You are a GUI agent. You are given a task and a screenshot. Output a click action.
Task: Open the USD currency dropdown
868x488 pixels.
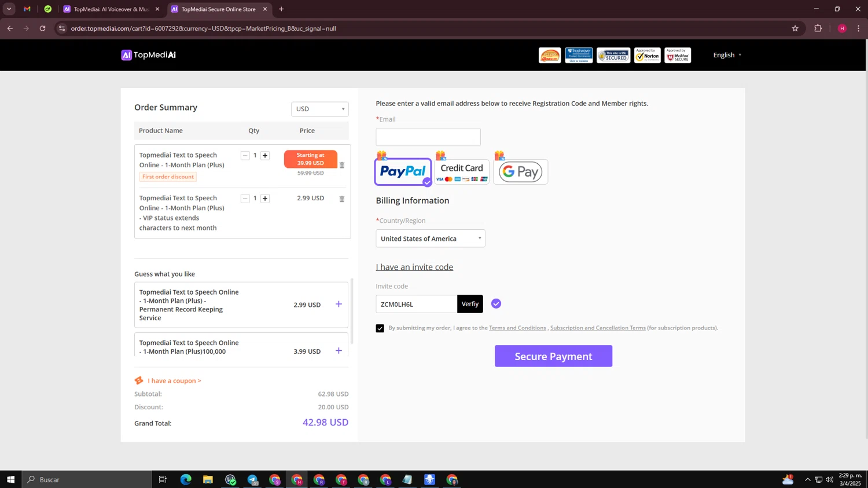pos(320,109)
